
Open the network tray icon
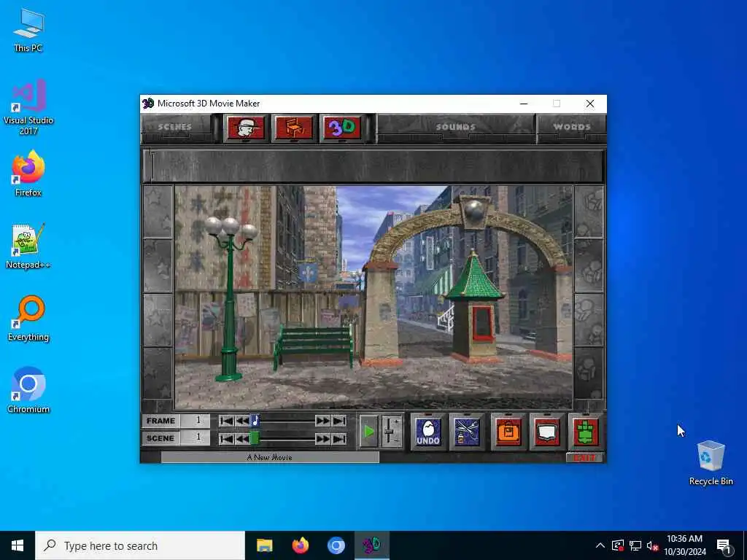(635, 545)
